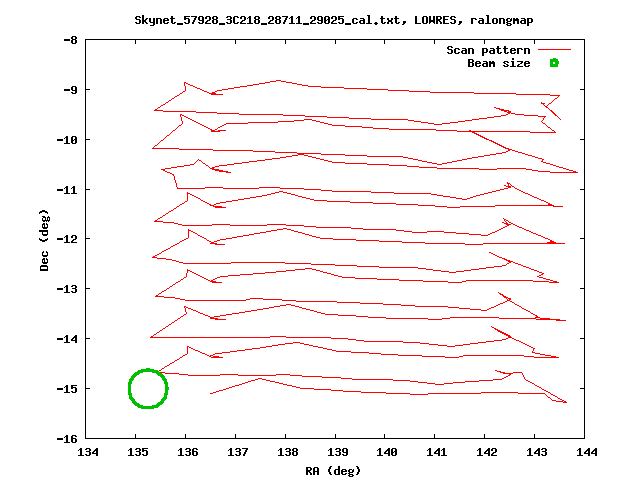Click the x-axis tick label 135
Image resolution: width=640 pixels, height=480 pixels.
138,452
